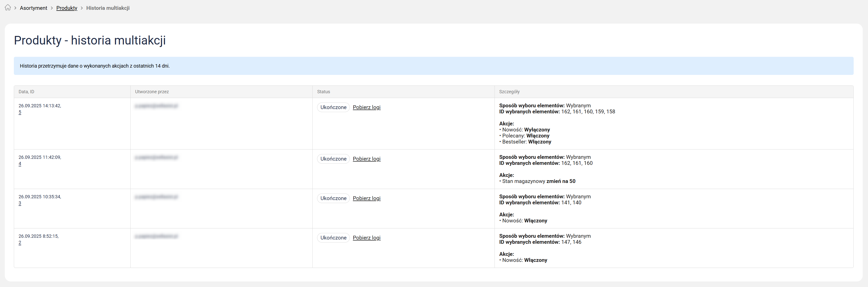
Task: Open multiaction entry ID 2 link
Action: coord(20,243)
